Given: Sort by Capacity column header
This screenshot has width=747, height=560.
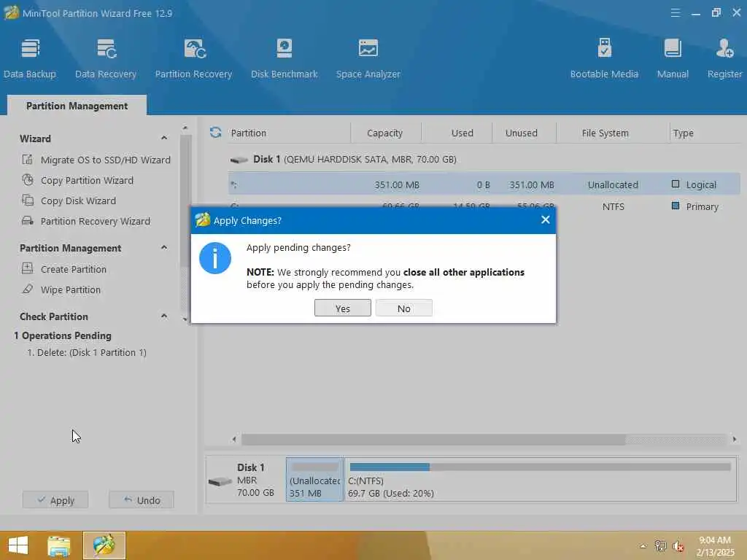Looking at the screenshot, I should coord(385,133).
